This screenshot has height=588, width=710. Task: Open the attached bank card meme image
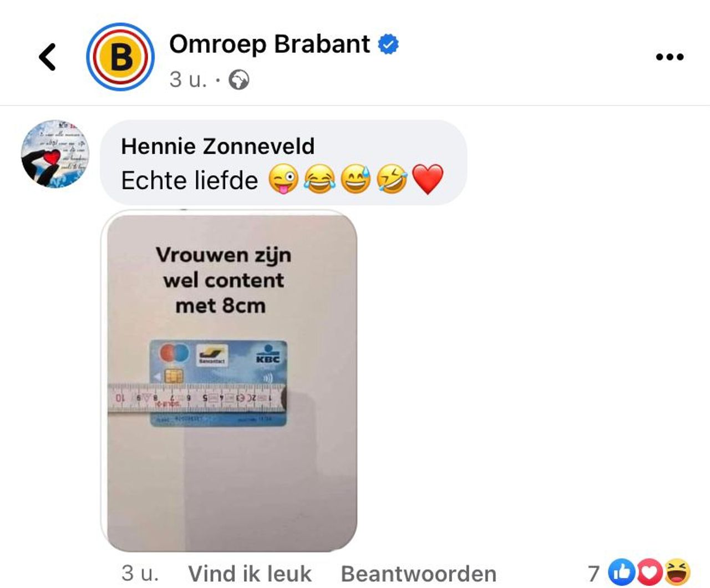(x=229, y=381)
